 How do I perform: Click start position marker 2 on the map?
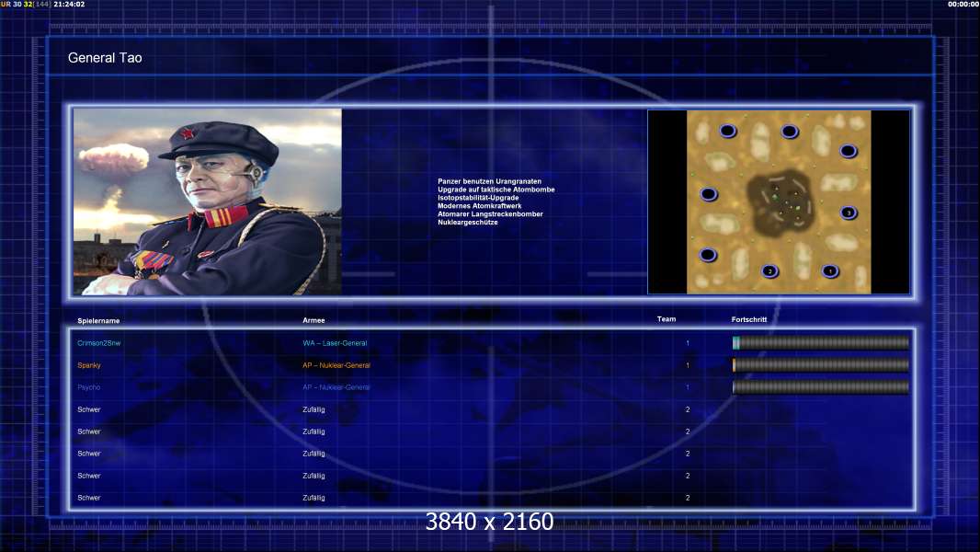click(x=770, y=271)
